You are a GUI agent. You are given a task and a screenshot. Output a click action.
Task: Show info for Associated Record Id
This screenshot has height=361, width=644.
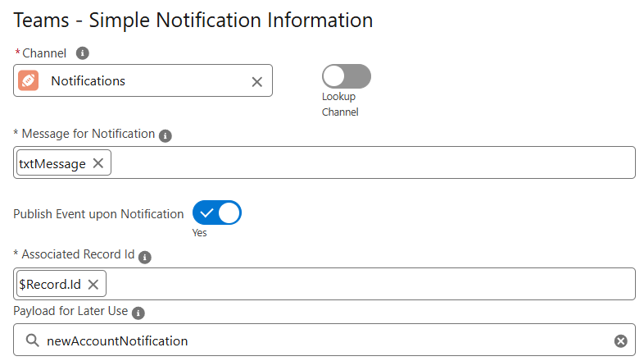coord(144,257)
